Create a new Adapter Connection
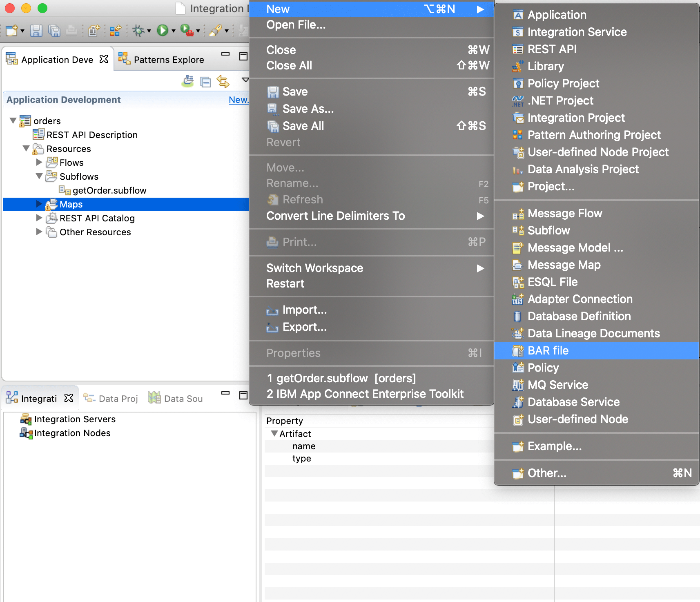This screenshot has height=602, width=700. coord(597,299)
